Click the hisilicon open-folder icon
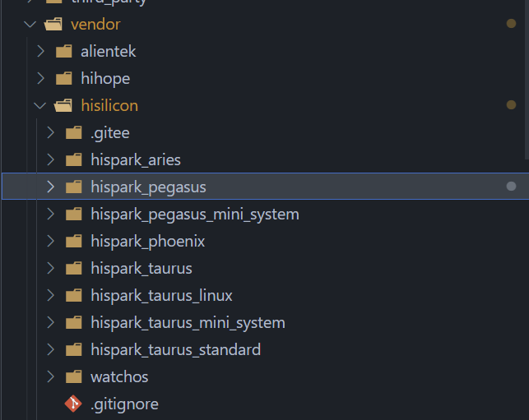Screen dimensions: 529x420 (x=63, y=105)
